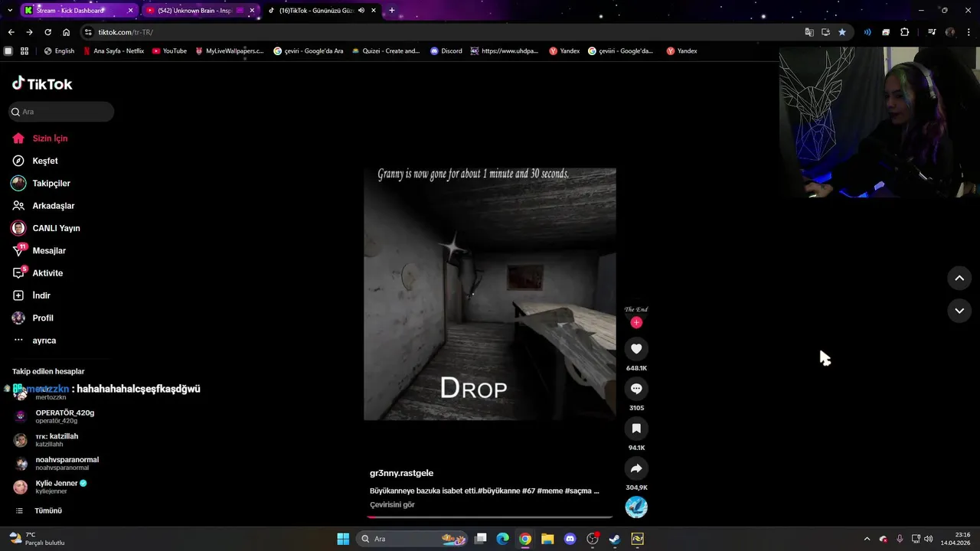The height and width of the screenshot is (551, 980).
Task: Click the address bar URL
Action: pyautogui.click(x=126, y=32)
